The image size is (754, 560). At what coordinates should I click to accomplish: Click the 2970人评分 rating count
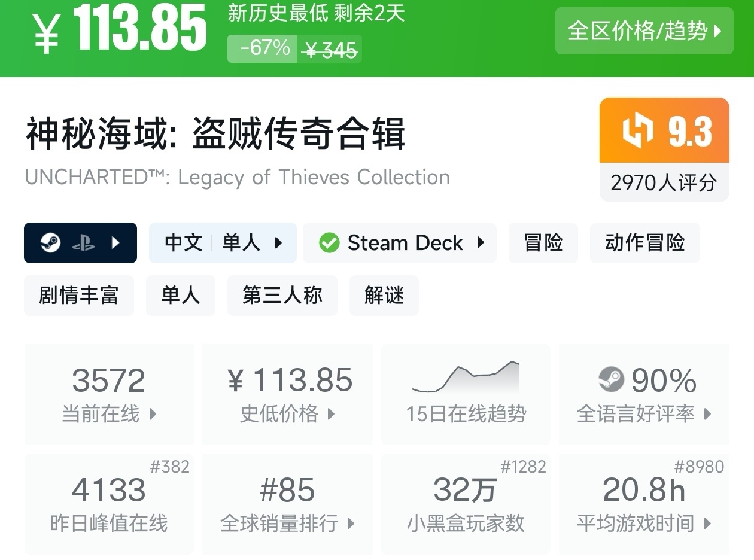point(664,182)
